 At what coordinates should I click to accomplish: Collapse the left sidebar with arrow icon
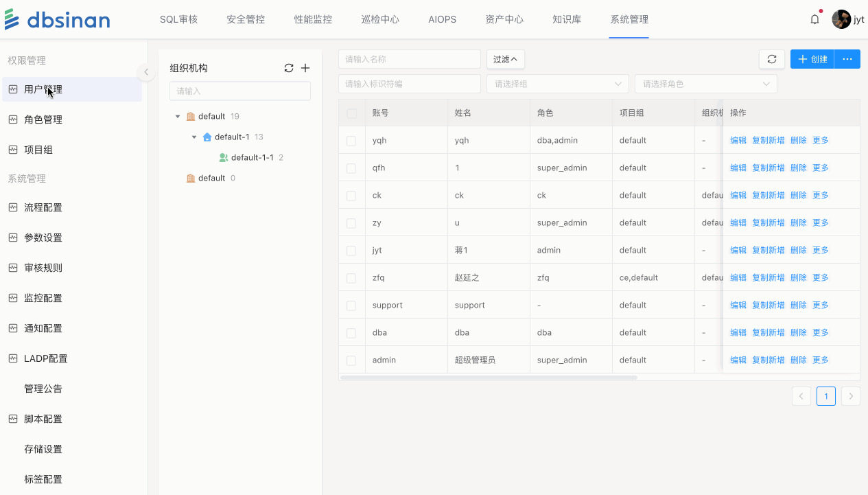click(x=145, y=72)
